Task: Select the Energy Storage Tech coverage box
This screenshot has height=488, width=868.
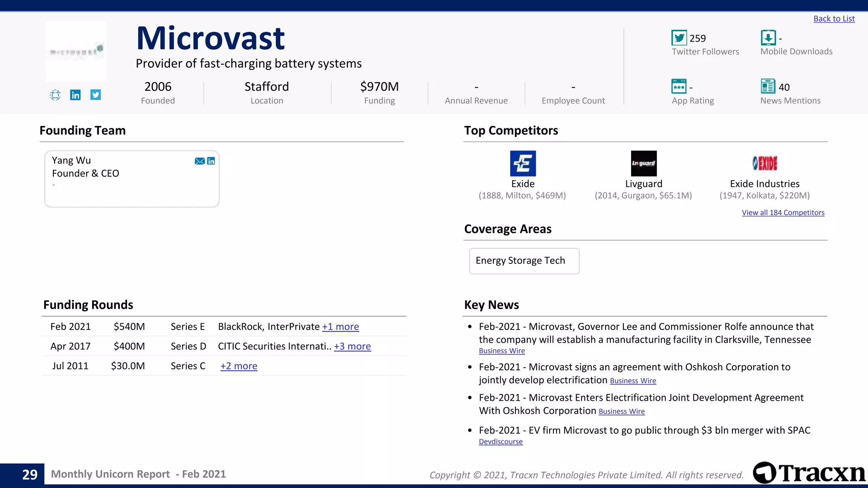Action: [524, 261]
